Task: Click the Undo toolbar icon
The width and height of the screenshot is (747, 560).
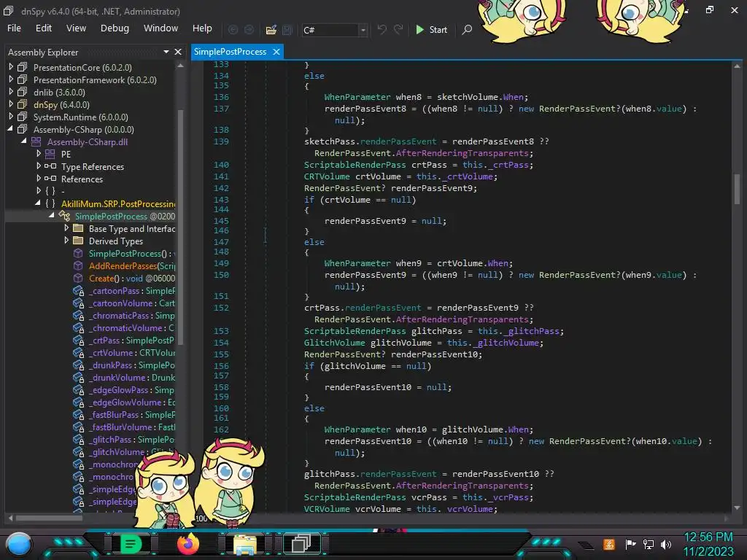Action: 382,29
